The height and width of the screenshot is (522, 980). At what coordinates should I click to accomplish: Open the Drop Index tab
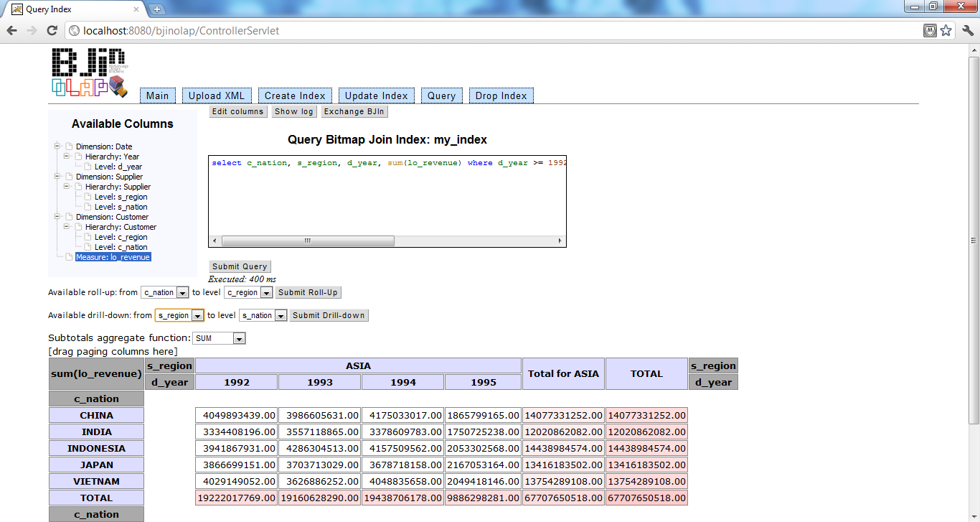(x=501, y=95)
